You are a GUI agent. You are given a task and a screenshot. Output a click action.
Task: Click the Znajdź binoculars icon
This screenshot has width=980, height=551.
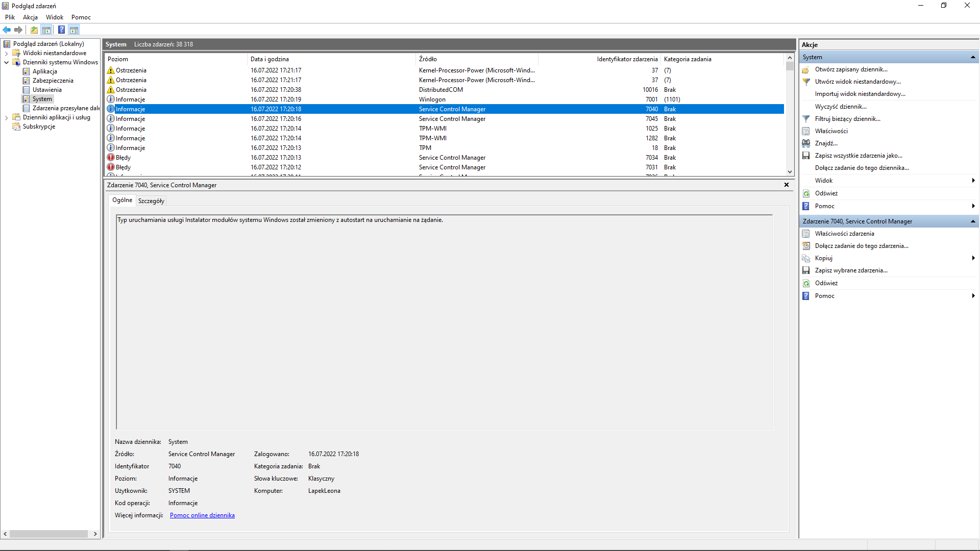[806, 143]
